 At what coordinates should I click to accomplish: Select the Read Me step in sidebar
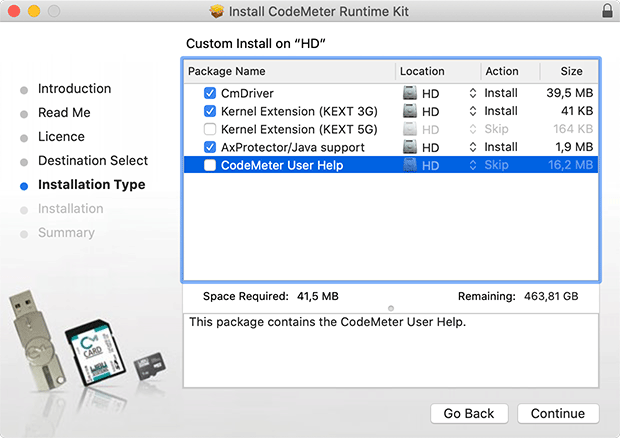pyautogui.click(x=64, y=113)
